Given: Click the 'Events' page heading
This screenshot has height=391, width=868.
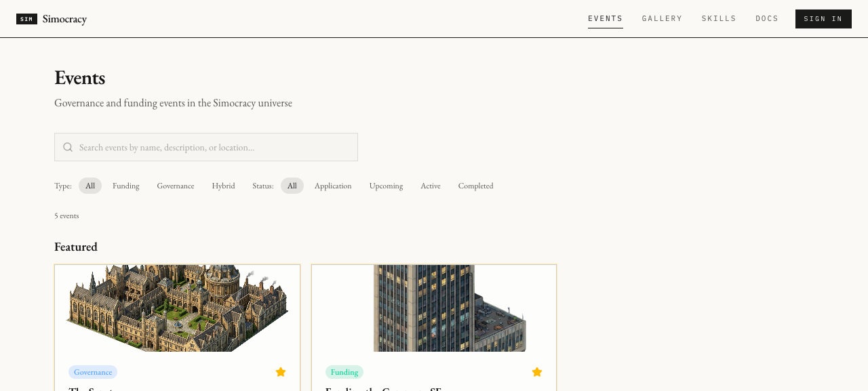Looking at the screenshot, I should 79,78.
